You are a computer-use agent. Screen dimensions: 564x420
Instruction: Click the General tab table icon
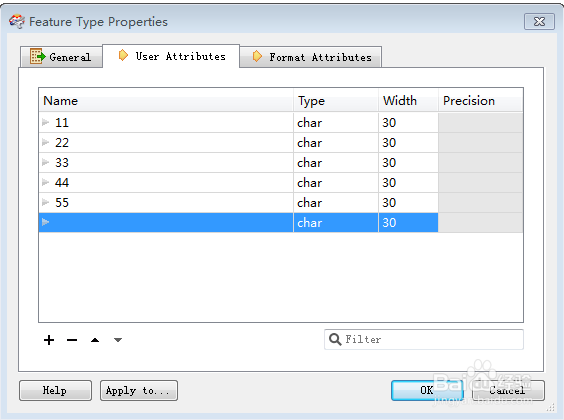[x=38, y=56]
